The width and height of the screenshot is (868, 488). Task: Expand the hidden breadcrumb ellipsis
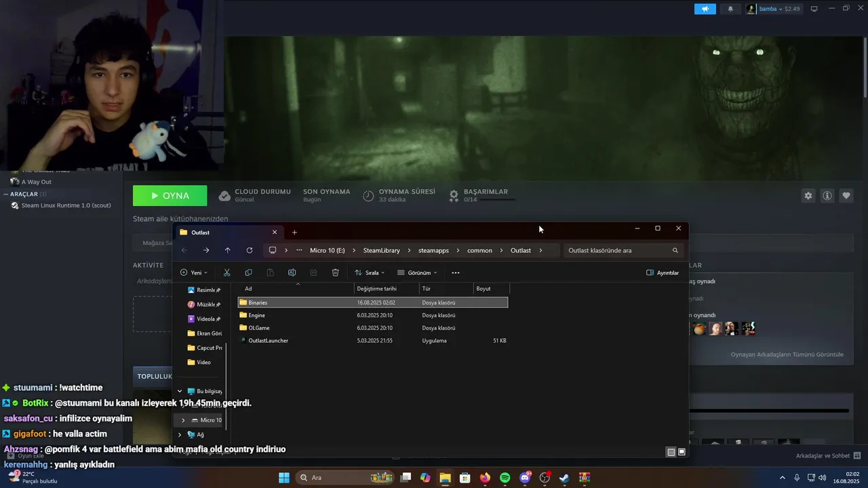pyautogui.click(x=299, y=250)
